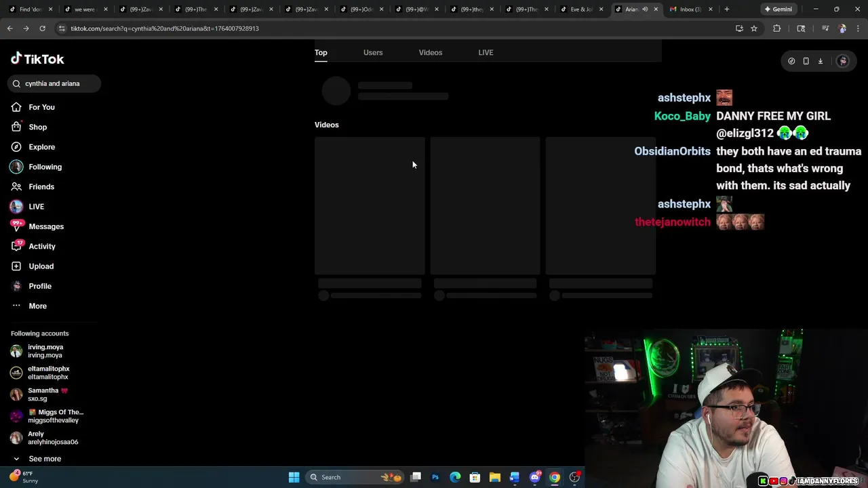Click the browser back arrow
Screen dimensions: 868x488
coord(9,28)
